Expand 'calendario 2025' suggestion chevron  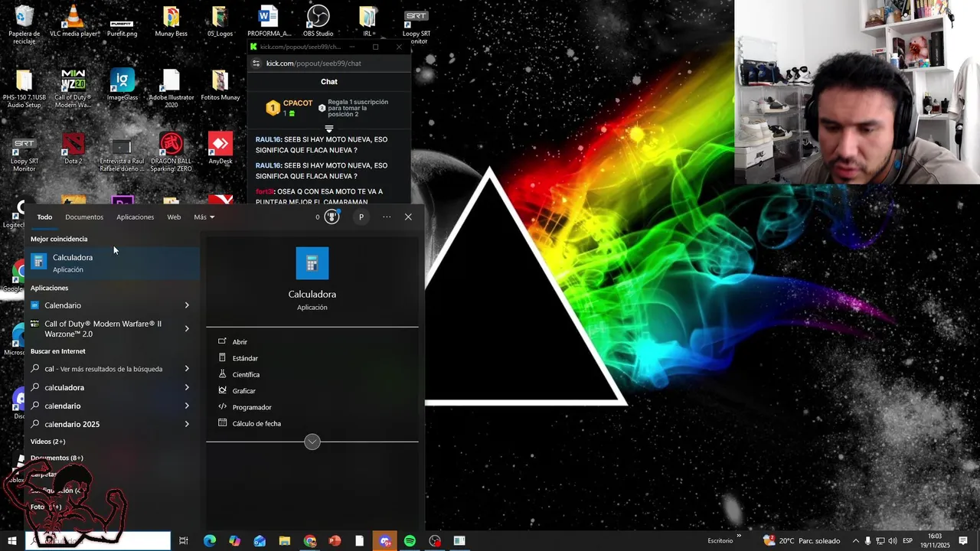point(187,424)
